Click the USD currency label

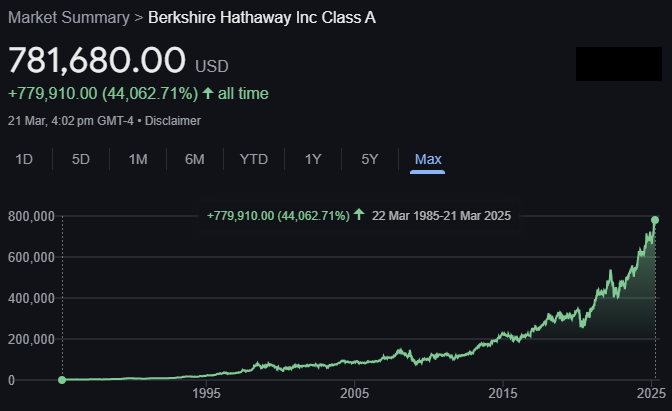tap(212, 66)
